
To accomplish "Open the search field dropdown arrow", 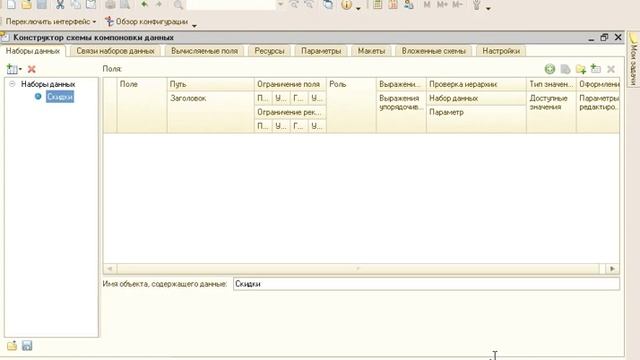I will (280, 5).
